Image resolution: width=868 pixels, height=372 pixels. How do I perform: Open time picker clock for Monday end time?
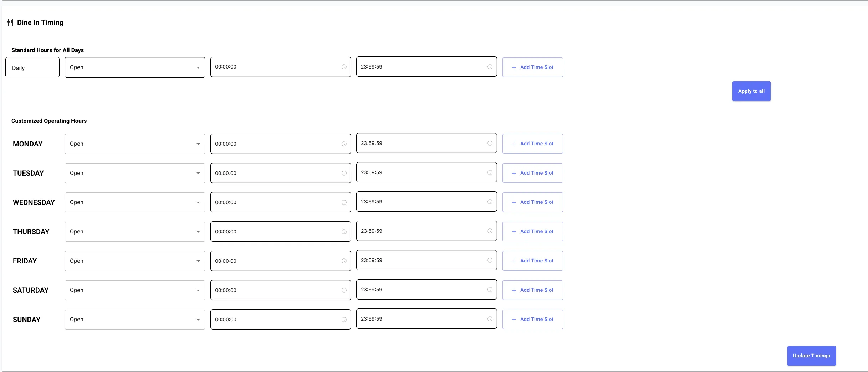coord(490,143)
